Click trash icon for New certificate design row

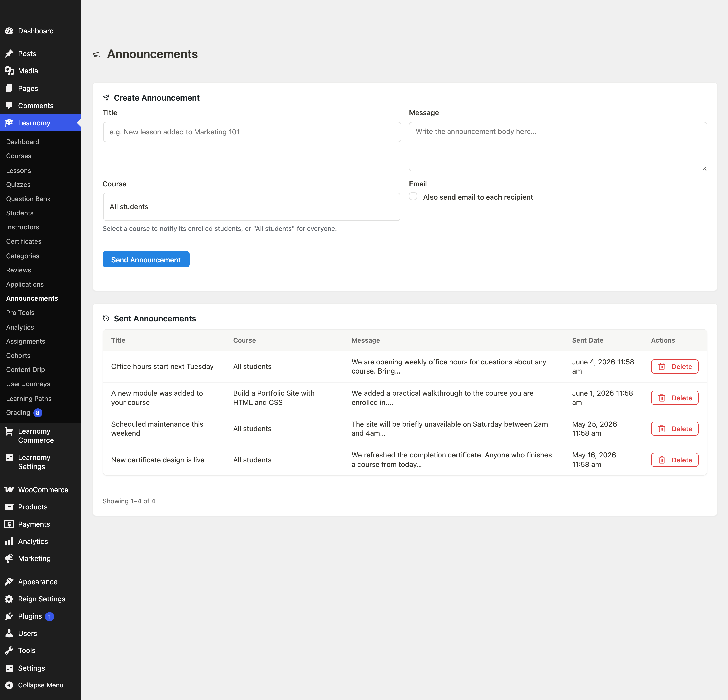[x=662, y=460]
